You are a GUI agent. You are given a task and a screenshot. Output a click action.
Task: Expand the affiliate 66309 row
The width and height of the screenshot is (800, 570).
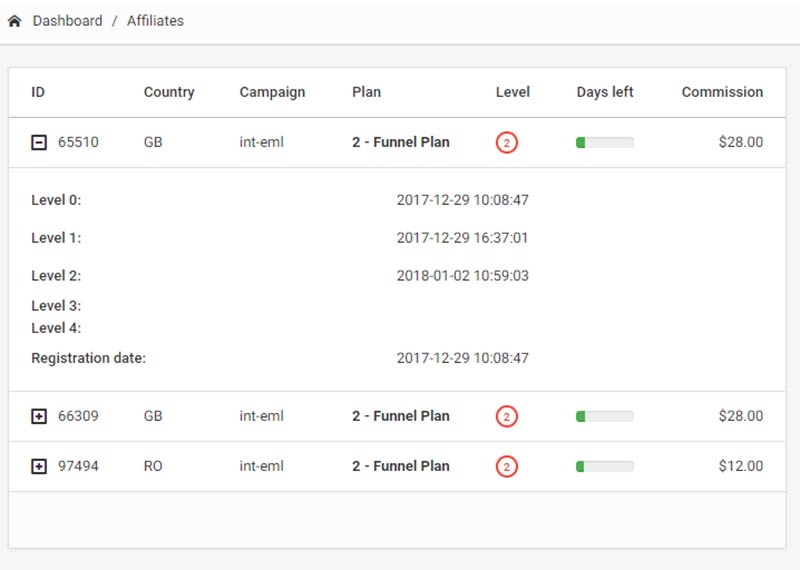pyautogui.click(x=39, y=417)
